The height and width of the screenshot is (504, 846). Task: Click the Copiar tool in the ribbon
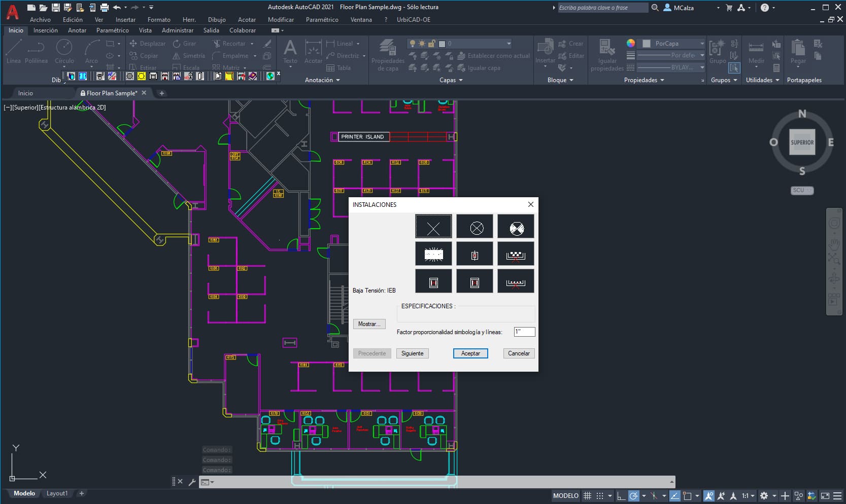(x=144, y=56)
